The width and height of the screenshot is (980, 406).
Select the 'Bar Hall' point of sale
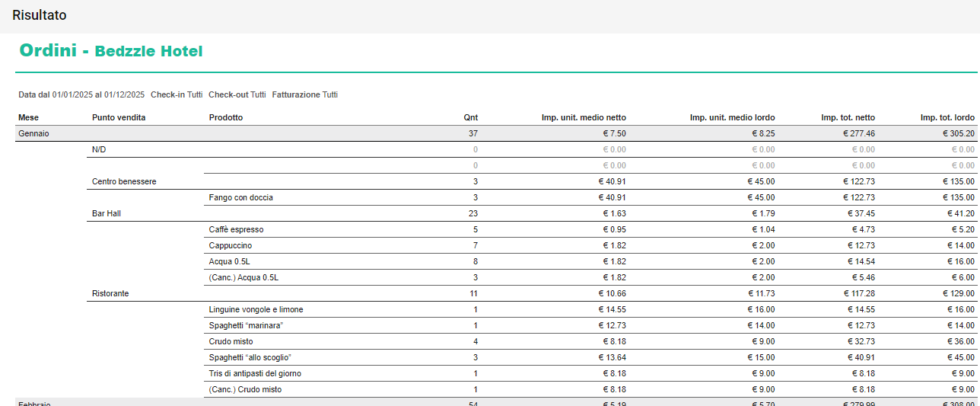pyautogui.click(x=107, y=213)
